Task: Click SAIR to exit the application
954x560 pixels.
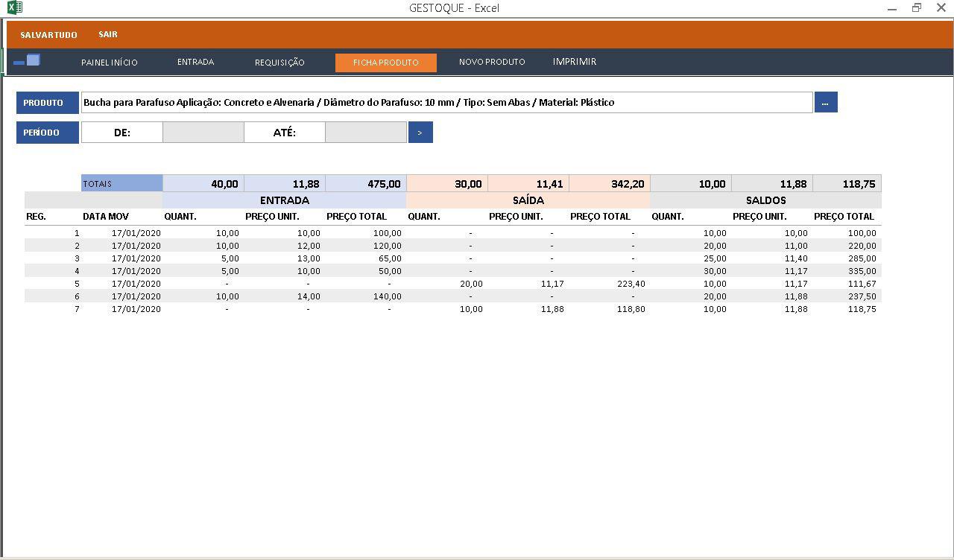Action: point(108,35)
